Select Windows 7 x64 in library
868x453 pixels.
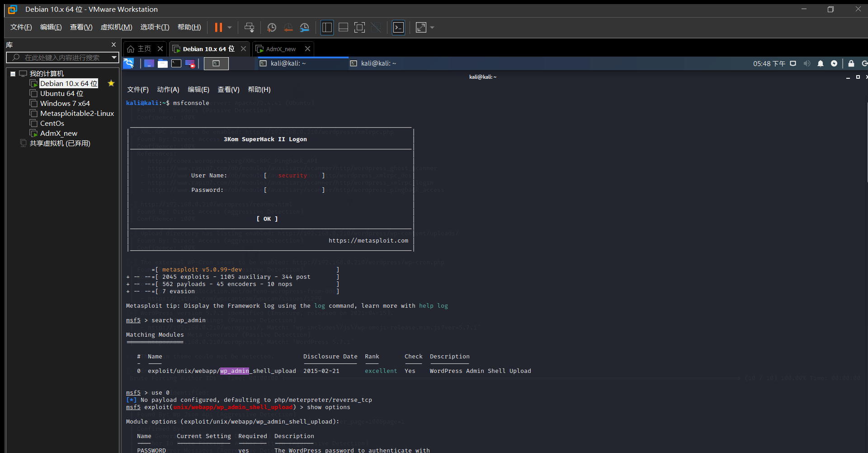(65, 104)
